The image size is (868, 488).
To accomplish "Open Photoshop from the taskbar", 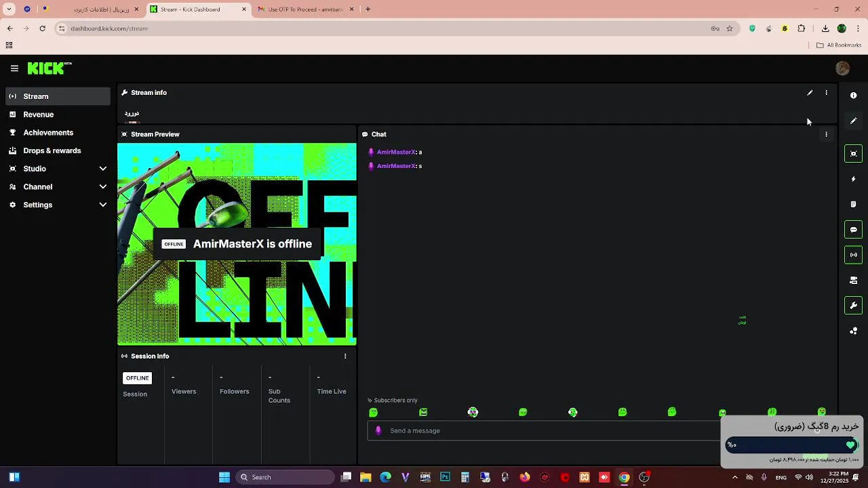I will (x=445, y=477).
